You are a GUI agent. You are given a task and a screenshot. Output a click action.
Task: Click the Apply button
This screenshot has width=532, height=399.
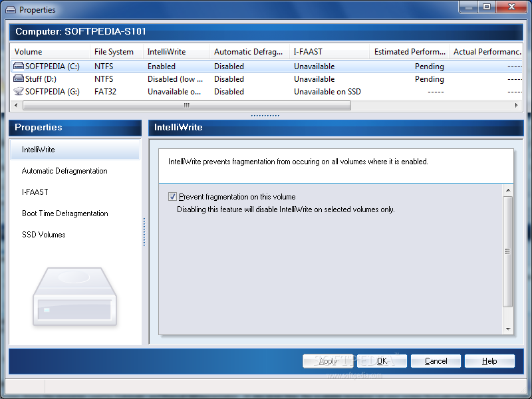pos(328,361)
